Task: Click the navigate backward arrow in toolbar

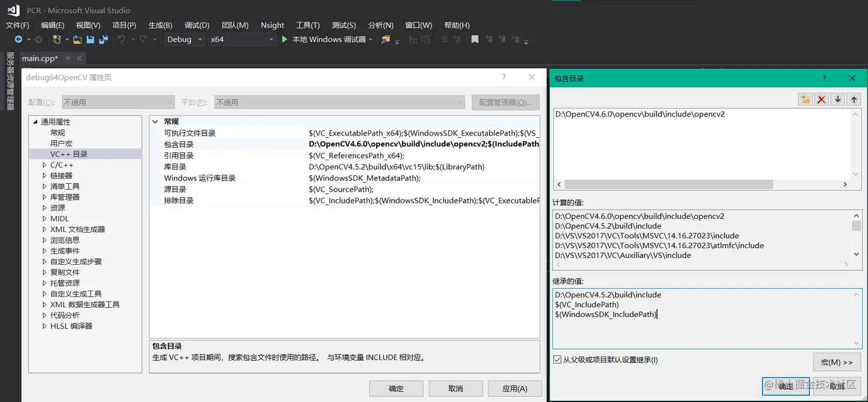Action: (18, 39)
